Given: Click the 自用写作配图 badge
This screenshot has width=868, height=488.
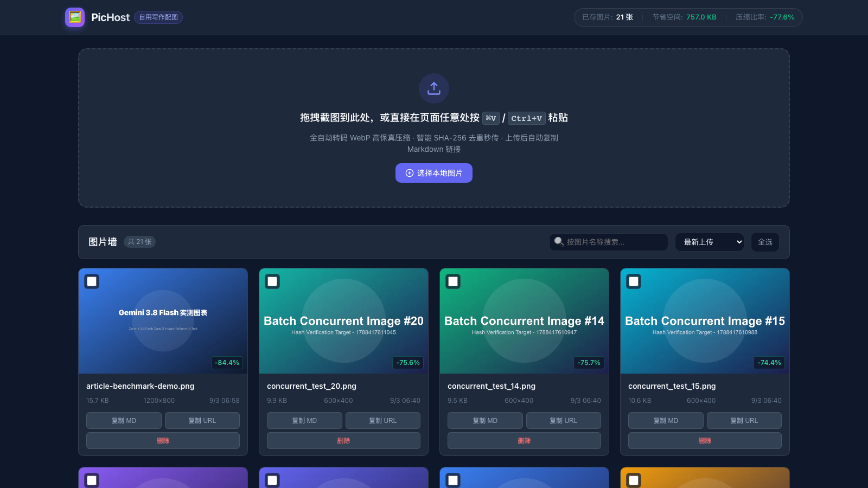Looking at the screenshot, I should (x=158, y=17).
